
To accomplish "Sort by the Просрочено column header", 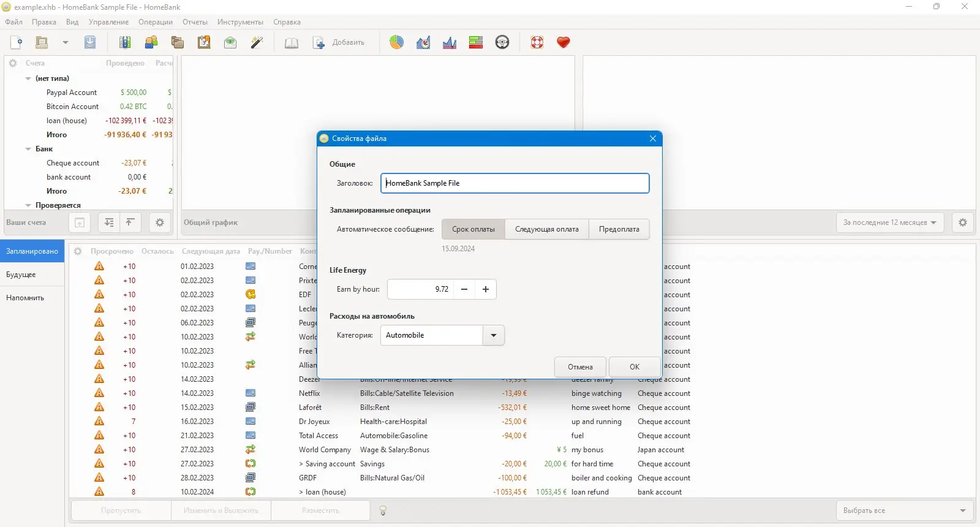I will pos(112,251).
